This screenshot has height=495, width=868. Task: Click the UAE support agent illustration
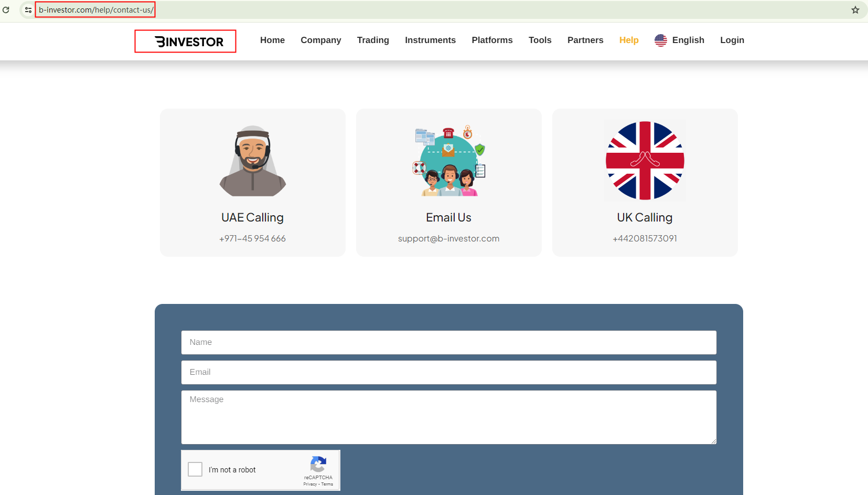[253, 161]
